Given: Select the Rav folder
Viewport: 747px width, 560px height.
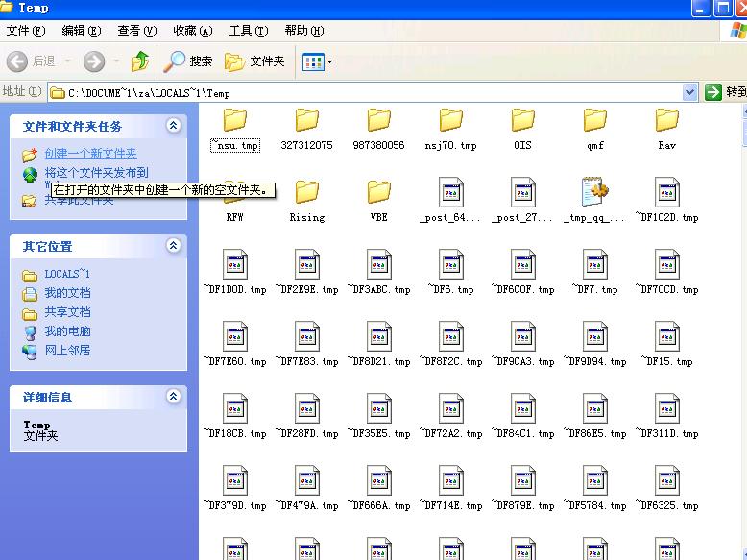Looking at the screenshot, I should pos(667,130).
